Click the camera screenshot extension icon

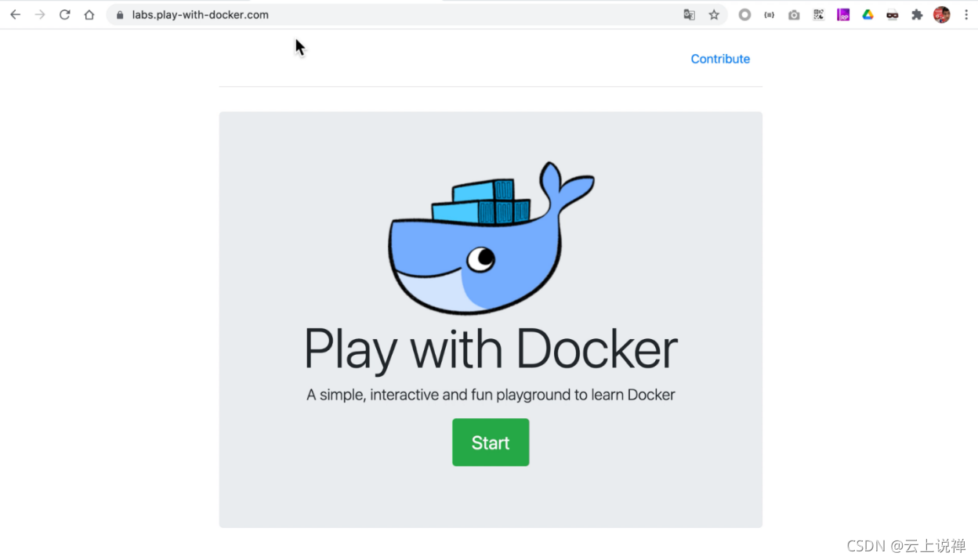pyautogui.click(x=794, y=14)
